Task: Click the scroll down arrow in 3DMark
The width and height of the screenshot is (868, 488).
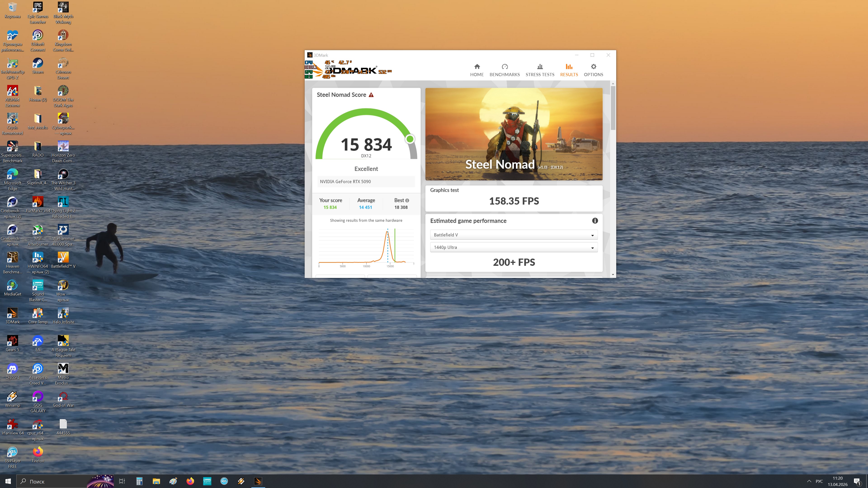Action: click(613, 275)
